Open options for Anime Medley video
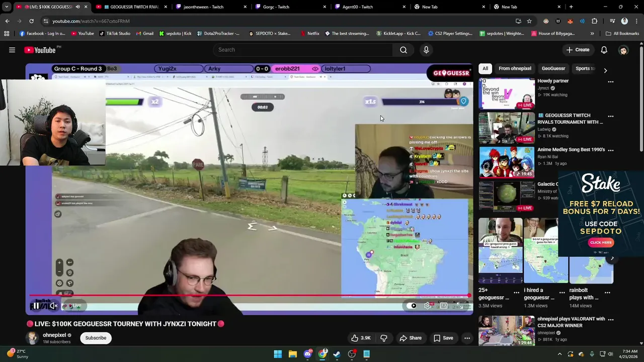Viewport: 644px width, 362px height. [x=611, y=150]
